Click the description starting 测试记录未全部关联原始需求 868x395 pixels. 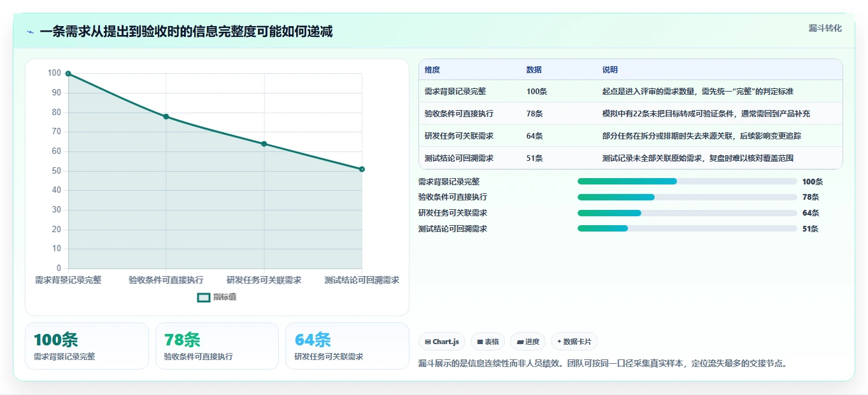[698, 158]
